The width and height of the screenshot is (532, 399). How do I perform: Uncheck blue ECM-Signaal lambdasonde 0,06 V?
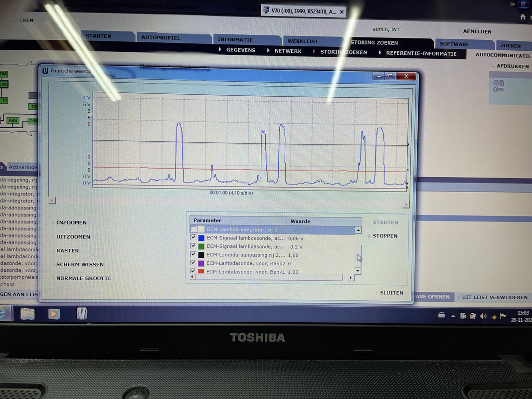[193, 237]
